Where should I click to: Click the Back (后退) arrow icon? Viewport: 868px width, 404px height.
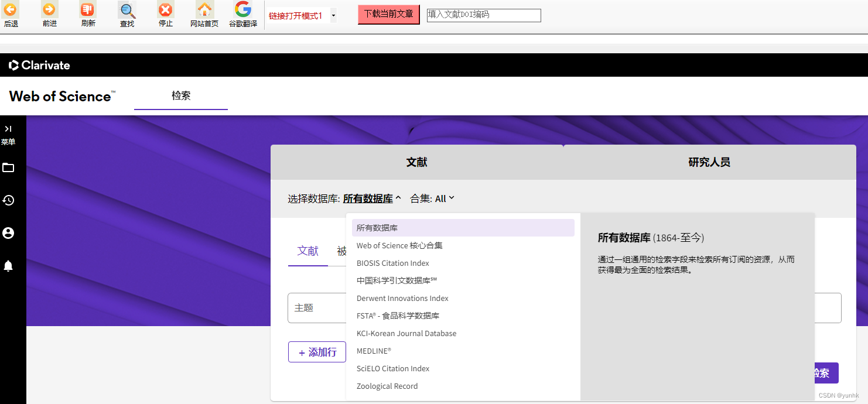(x=11, y=9)
